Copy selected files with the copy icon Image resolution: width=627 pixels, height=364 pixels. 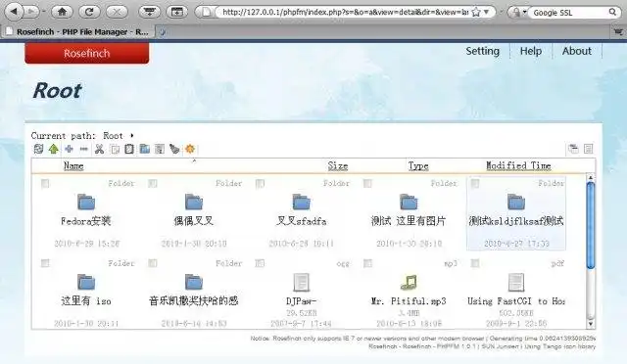(x=115, y=150)
